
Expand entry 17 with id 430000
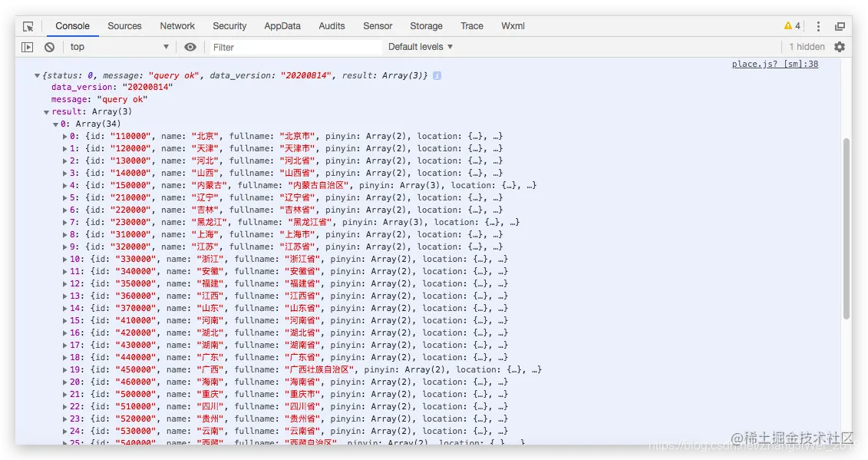[64, 346]
